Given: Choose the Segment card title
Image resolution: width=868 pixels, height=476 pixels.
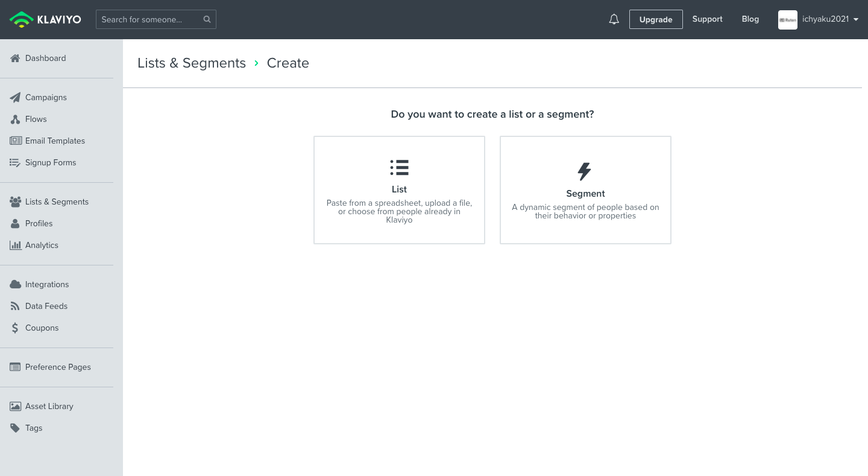Looking at the screenshot, I should tap(585, 194).
